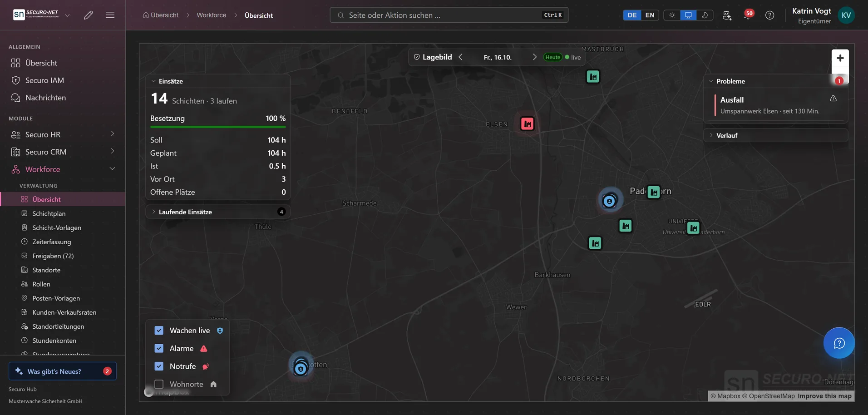
Task: Expand the Verlauf panel
Action: click(x=776, y=135)
